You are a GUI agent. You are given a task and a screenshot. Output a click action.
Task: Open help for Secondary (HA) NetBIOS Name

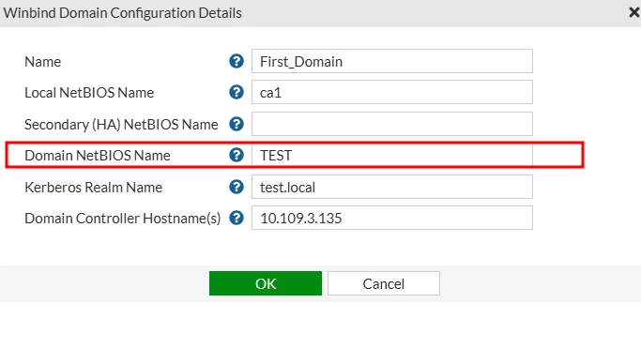(x=237, y=124)
